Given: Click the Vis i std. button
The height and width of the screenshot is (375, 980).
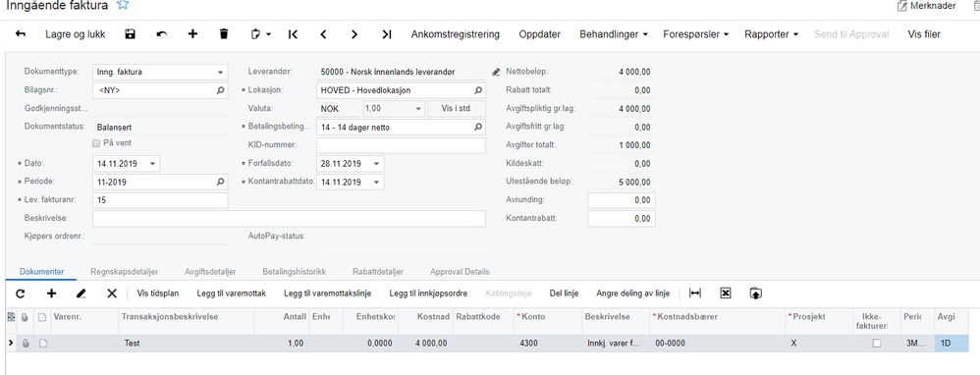Looking at the screenshot, I should click(x=457, y=109).
